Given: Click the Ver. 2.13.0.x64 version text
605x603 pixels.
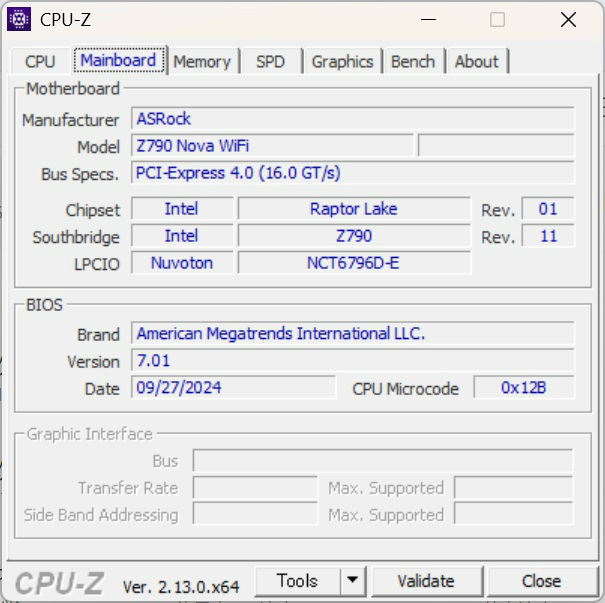Looking at the screenshot, I should tap(181, 587).
